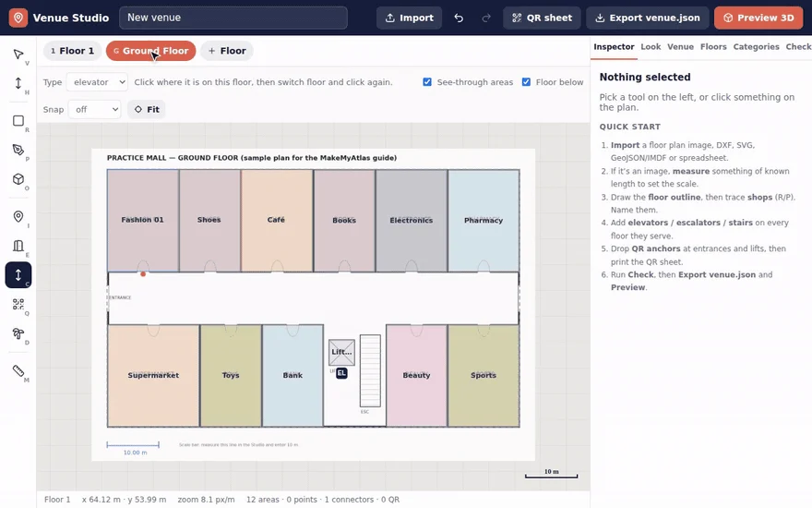The image size is (812, 508).
Task: Click the PRACTICE MALL plan title text
Action: 252,158
